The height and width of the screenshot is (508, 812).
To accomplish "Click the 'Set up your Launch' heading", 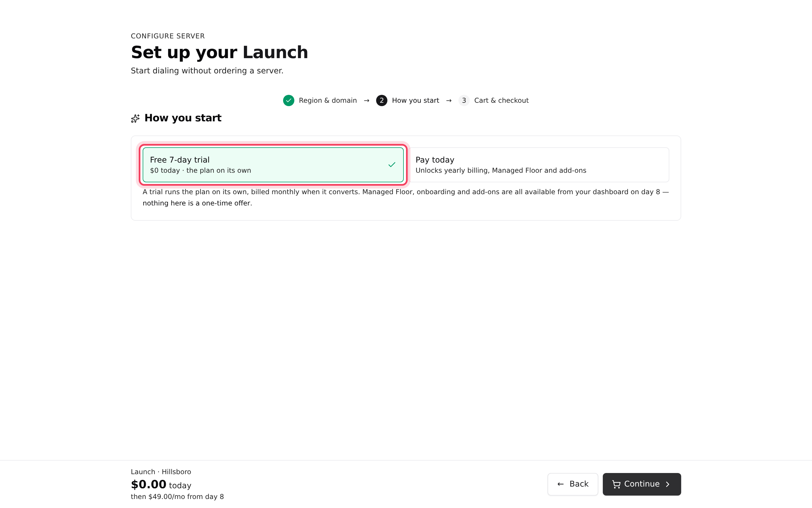I will pos(219,52).
